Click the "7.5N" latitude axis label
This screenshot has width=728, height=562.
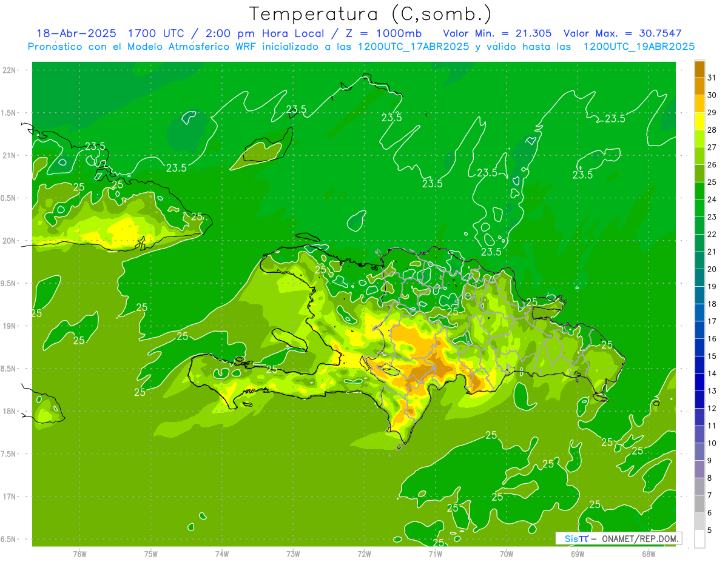coord(8,454)
